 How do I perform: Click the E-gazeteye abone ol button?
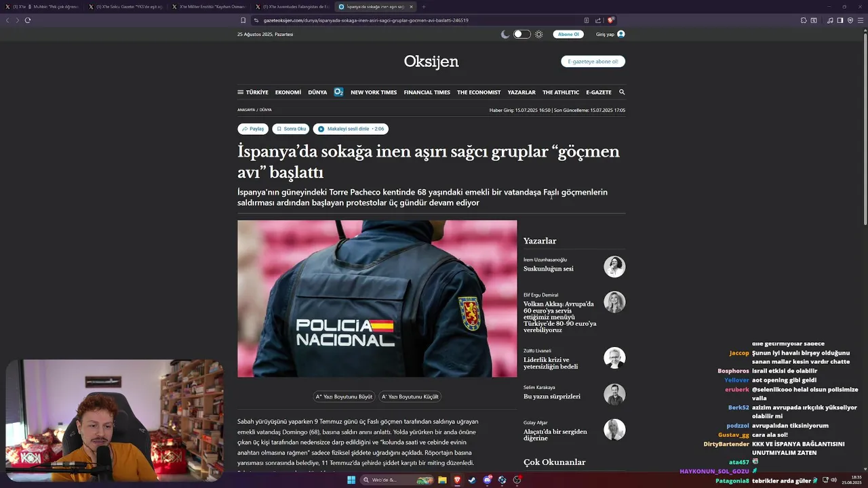tap(593, 62)
